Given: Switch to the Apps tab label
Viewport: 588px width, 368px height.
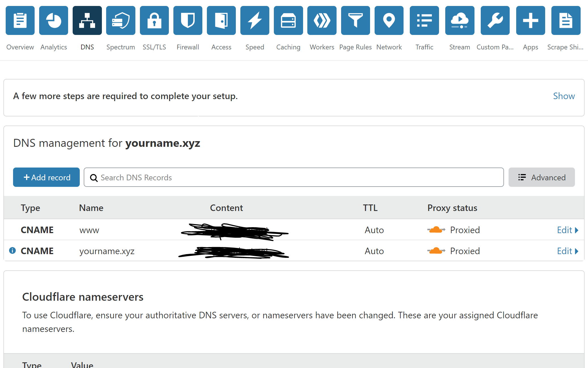Looking at the screenshot, I should point(531,47).
